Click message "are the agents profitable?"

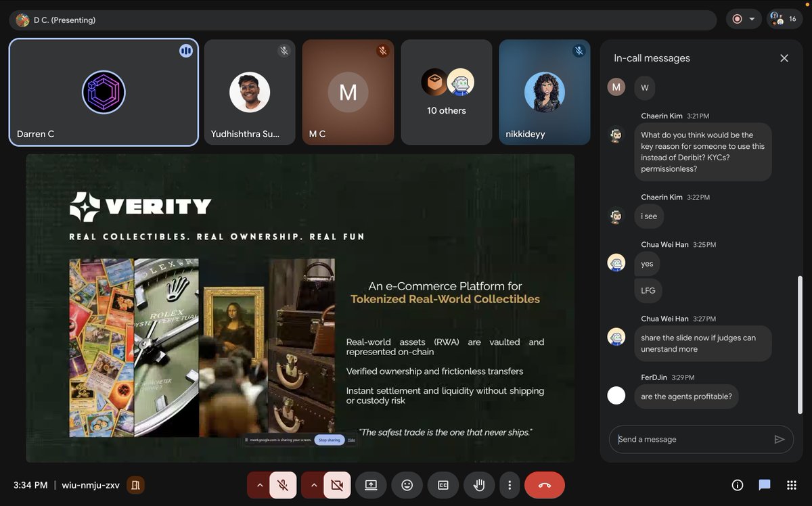pos(686,396)
